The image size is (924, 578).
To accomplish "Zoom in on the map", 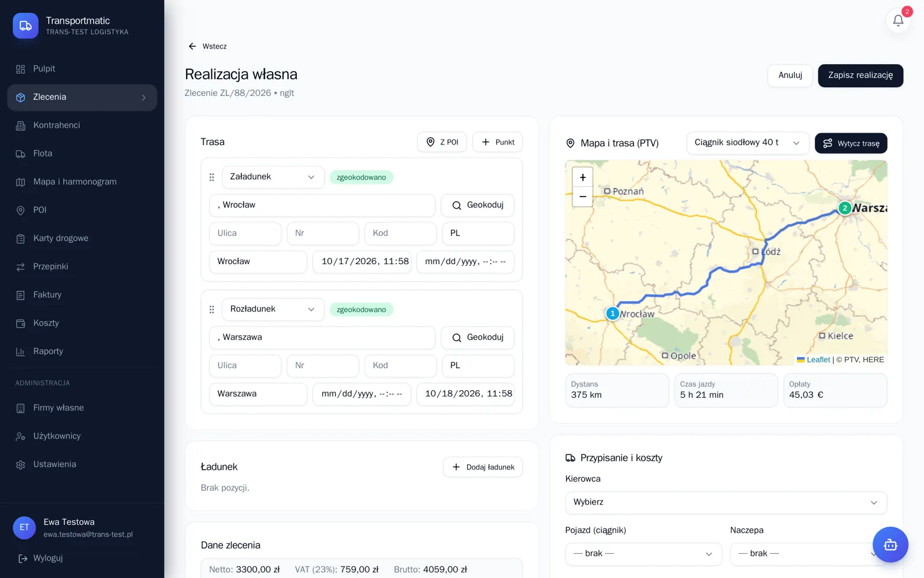I will point(583,177).
